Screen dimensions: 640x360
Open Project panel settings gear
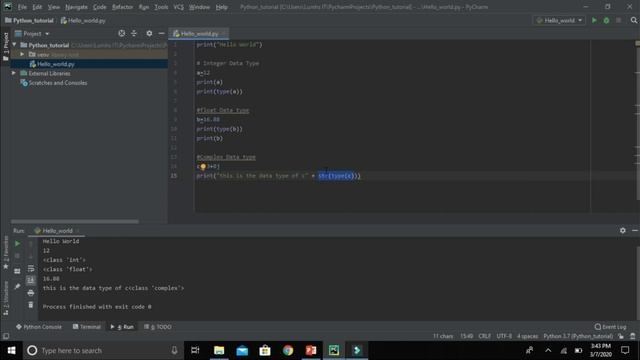149,33
